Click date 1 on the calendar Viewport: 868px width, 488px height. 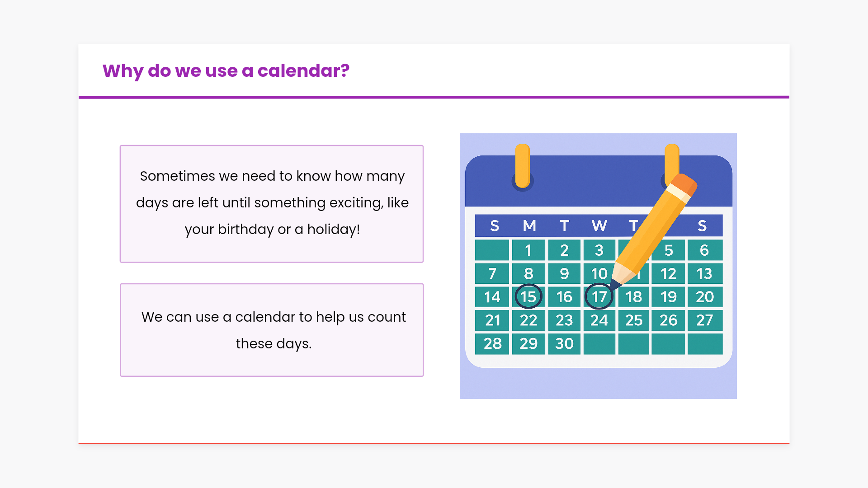coord(528,250)
